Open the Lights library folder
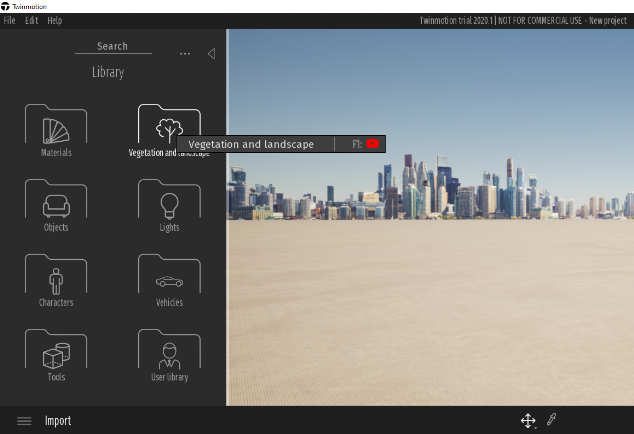 coord(169,205)
